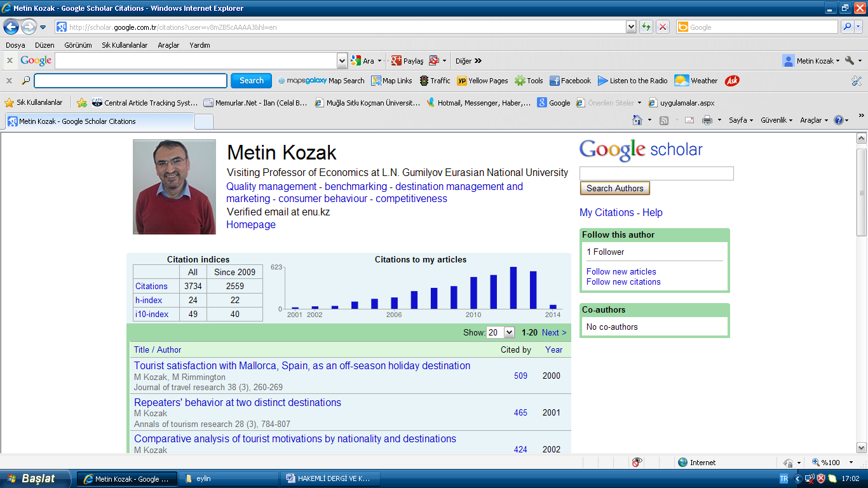Stop loading with the red X icon
The image size is (868, 488).
click(x=663, y=27)
